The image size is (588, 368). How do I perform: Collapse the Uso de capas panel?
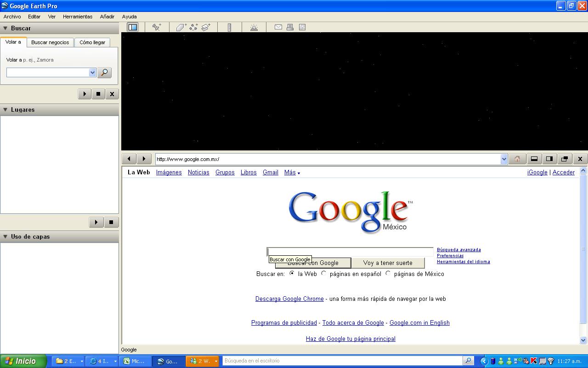pyautogui.click(x=6, y=236)
